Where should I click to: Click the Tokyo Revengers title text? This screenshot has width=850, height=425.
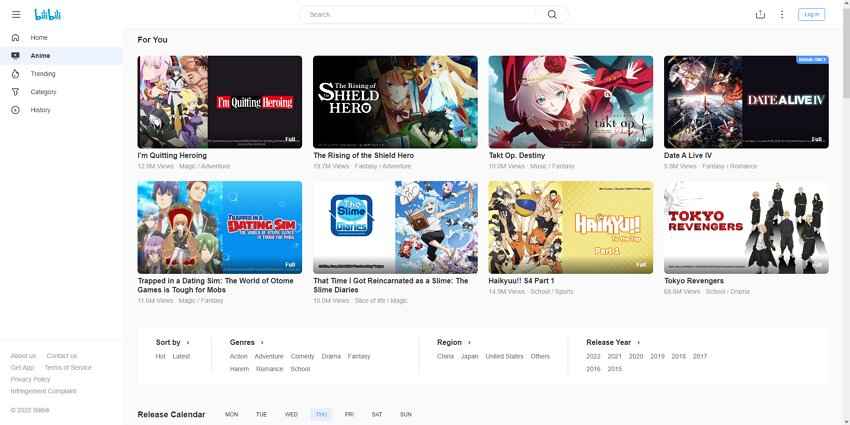click(x=694, y=281)
